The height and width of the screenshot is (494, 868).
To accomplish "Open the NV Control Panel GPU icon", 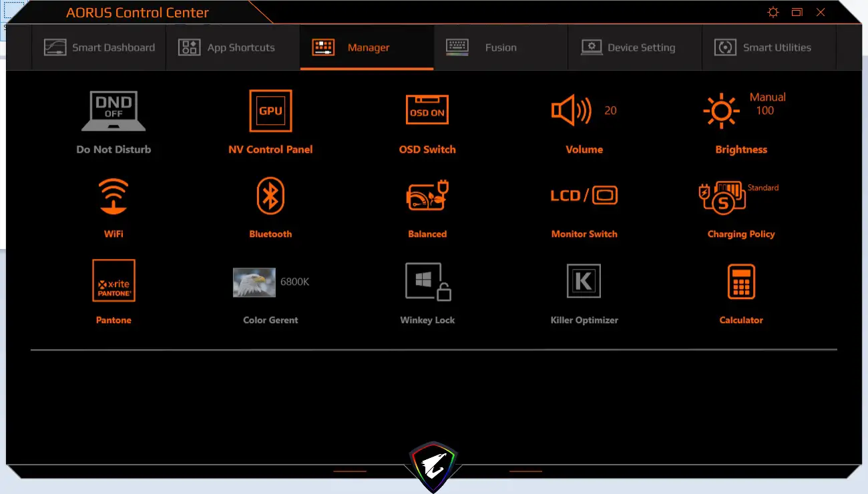I will pyautogui.click(x=270, y=111).
